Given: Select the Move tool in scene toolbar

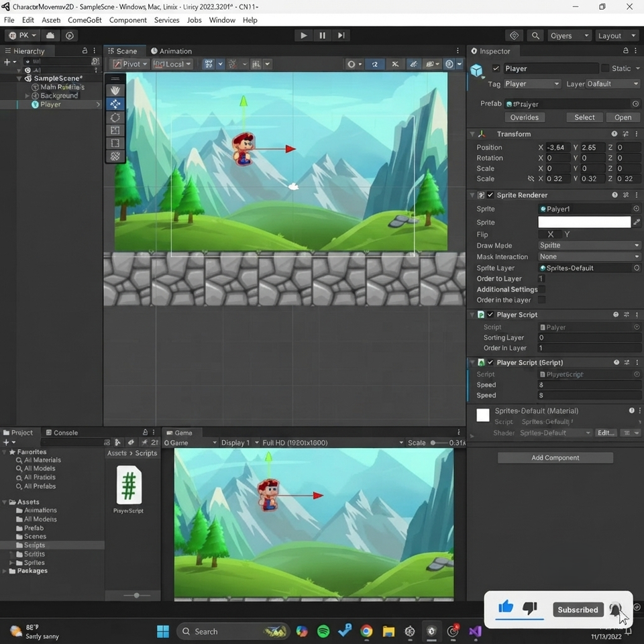Looking at the screenshot, I should 115,104.
